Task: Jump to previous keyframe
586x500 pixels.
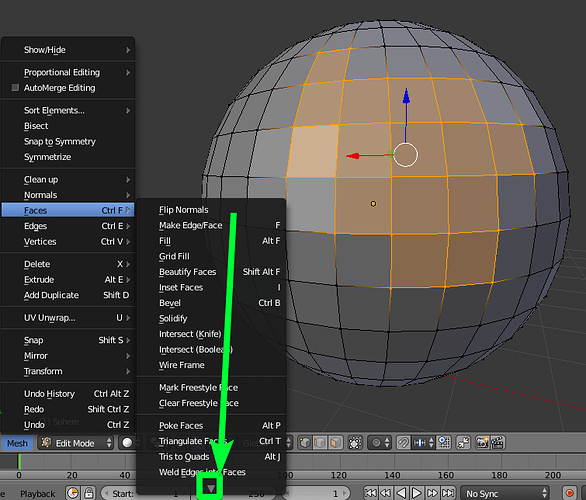Action: (386, 493)
